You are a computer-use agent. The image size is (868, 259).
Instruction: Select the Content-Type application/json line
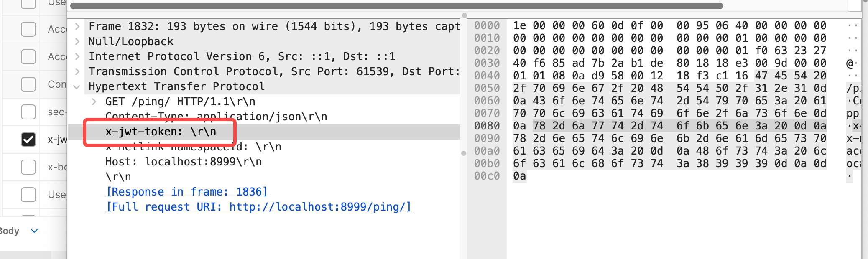216,117
